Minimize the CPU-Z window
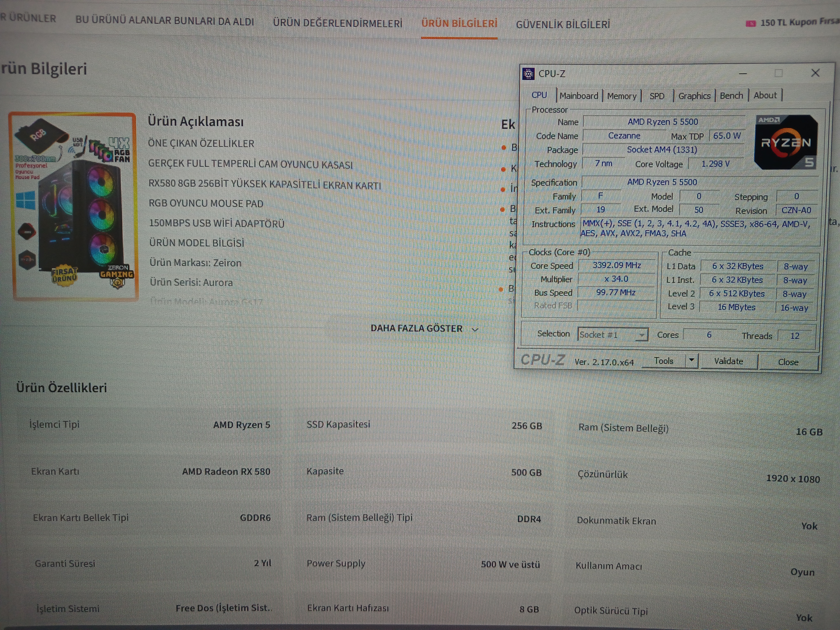 click(743, 73)
